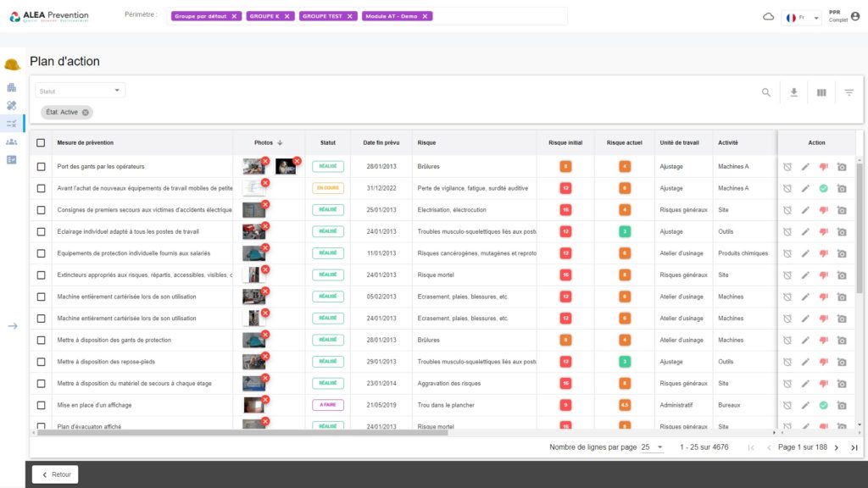Edit the 'Port des gants' row pencil
The width and height of the screenshot is (868, 488).
[805, 167]
